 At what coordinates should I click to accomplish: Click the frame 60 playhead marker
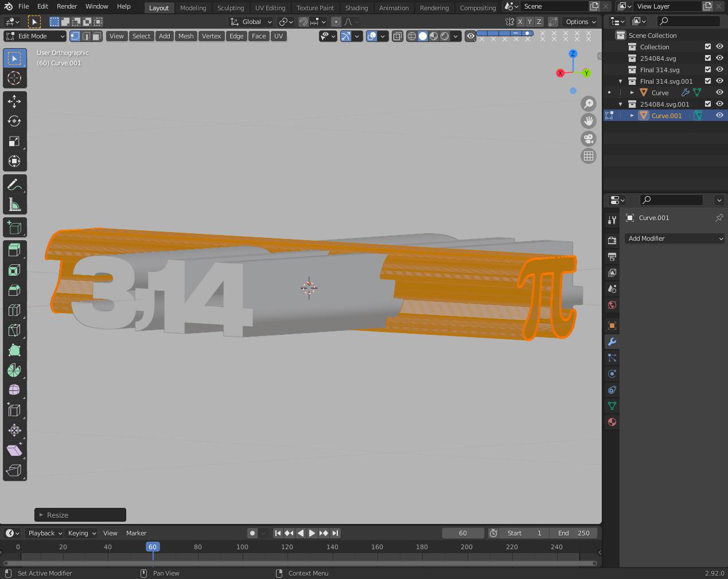coord(153,547)
